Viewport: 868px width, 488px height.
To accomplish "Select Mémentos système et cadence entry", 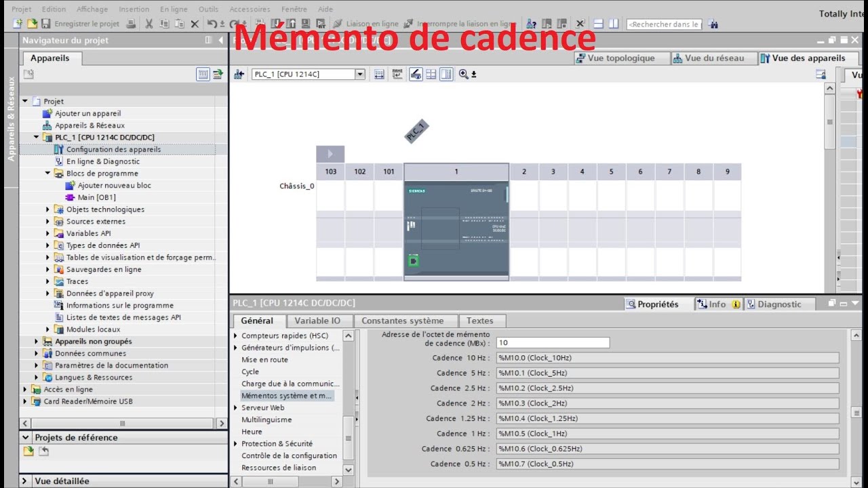I will (x=287, y=396).
